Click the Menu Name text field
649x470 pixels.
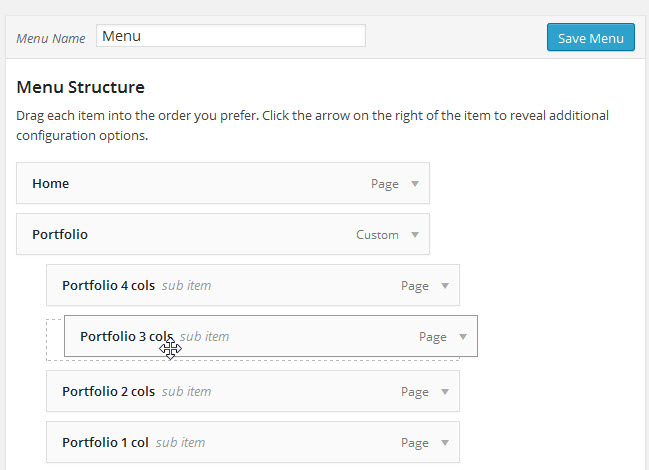click(231, 36)
